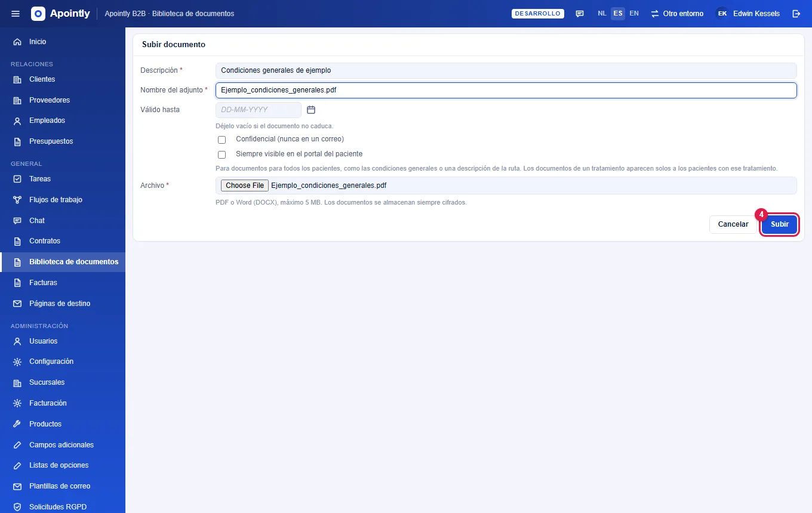The width and height of the screenshot is (812, 513).
Task: Click the Cancelar button
Action: coord(733,224)
